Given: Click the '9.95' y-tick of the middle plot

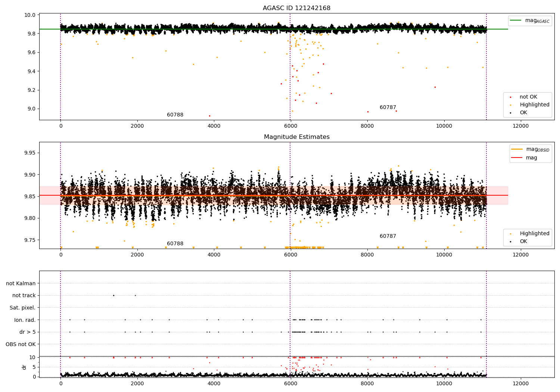Looking at the screenshot, I should coord(31,153).
